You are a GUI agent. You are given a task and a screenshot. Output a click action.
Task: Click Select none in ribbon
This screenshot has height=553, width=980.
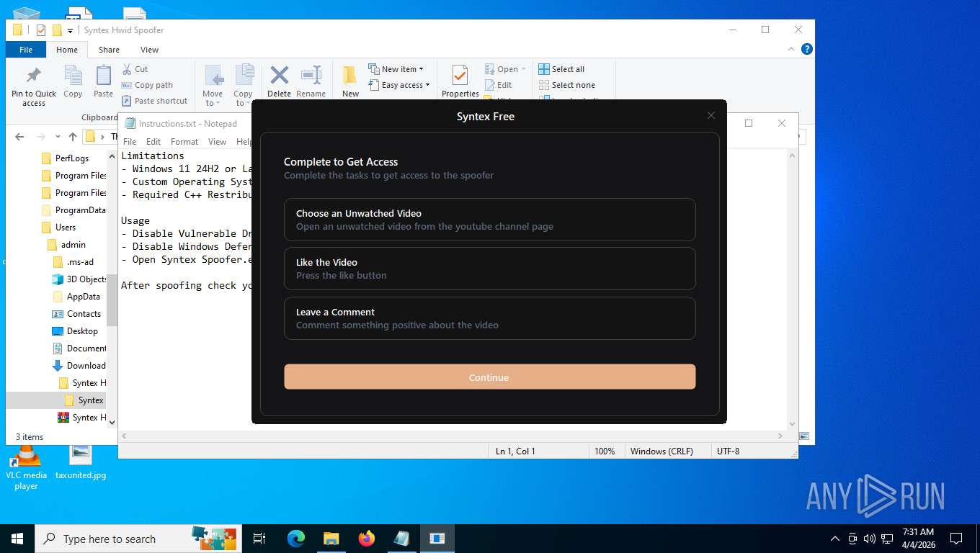point(566,85)
